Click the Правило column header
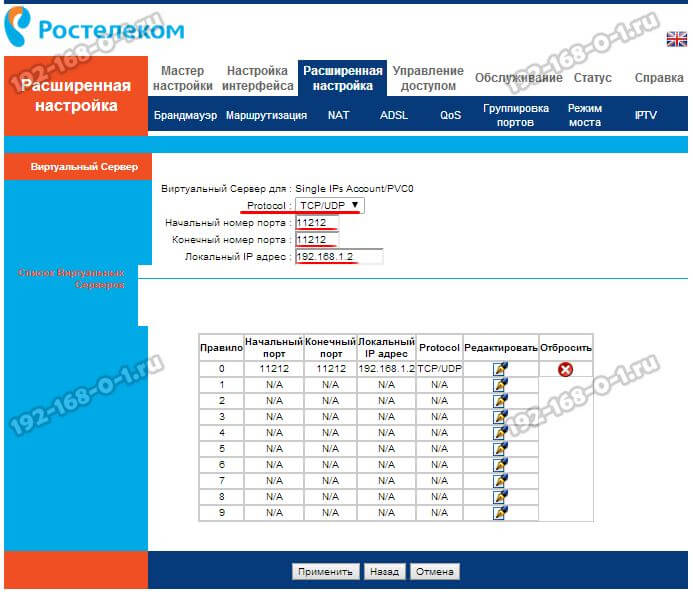Viewport: 693px width, 600px height. [221, 348]
